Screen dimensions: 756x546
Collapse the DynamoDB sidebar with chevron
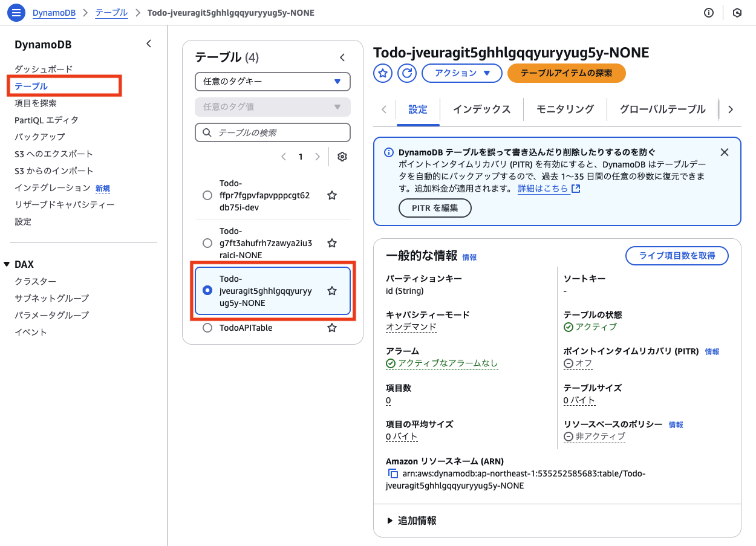tap(149, 44)
